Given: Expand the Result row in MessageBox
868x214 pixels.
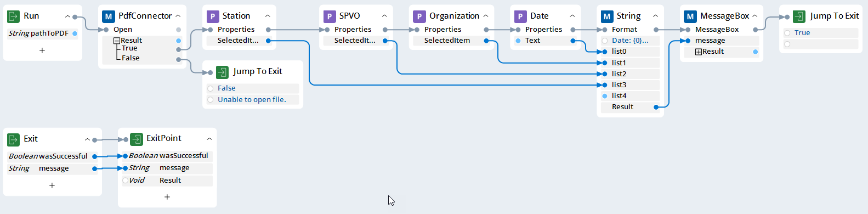Looking at the screenshot, I should (698, 52).
